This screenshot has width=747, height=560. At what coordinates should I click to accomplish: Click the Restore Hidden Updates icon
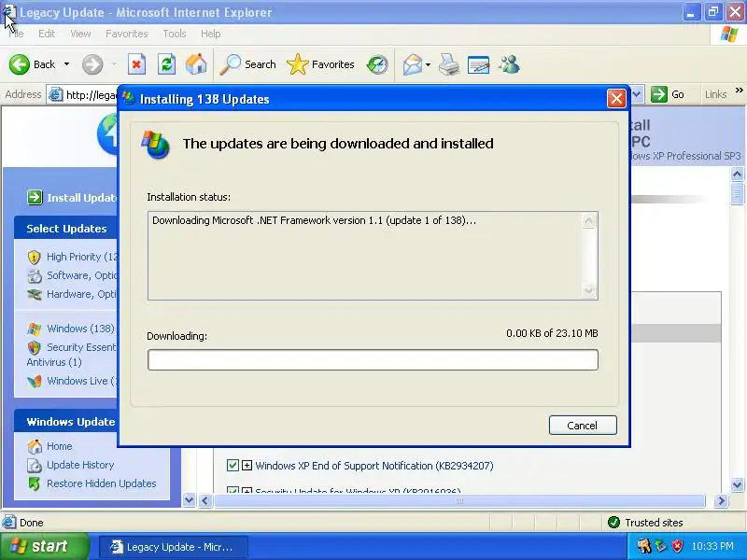[35, 483]
